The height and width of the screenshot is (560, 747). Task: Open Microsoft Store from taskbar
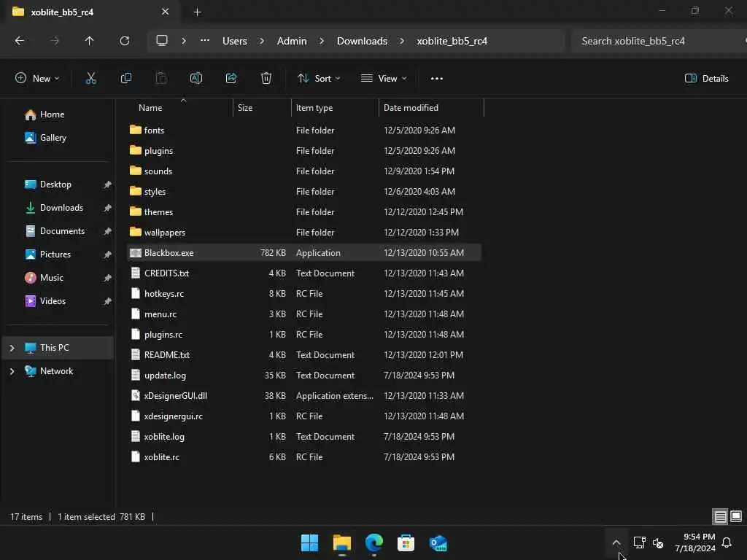click(x=406, y=542)
